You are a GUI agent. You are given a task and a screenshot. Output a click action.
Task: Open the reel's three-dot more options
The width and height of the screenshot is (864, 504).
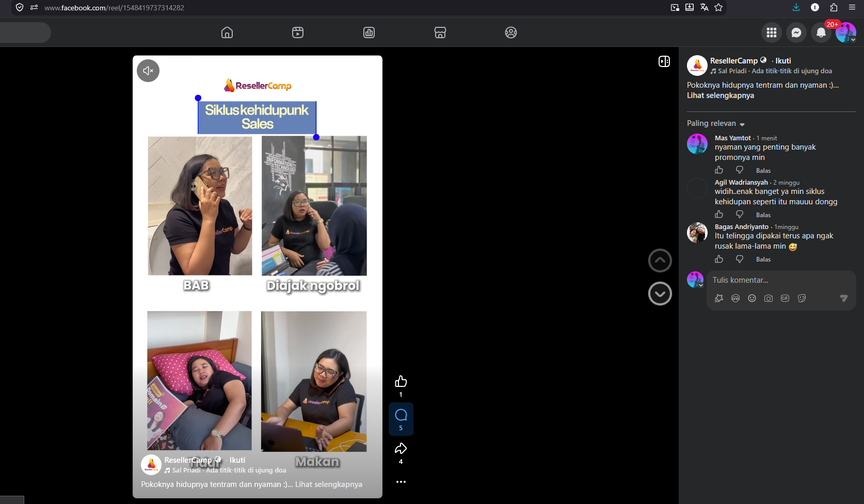pos(401,482)
